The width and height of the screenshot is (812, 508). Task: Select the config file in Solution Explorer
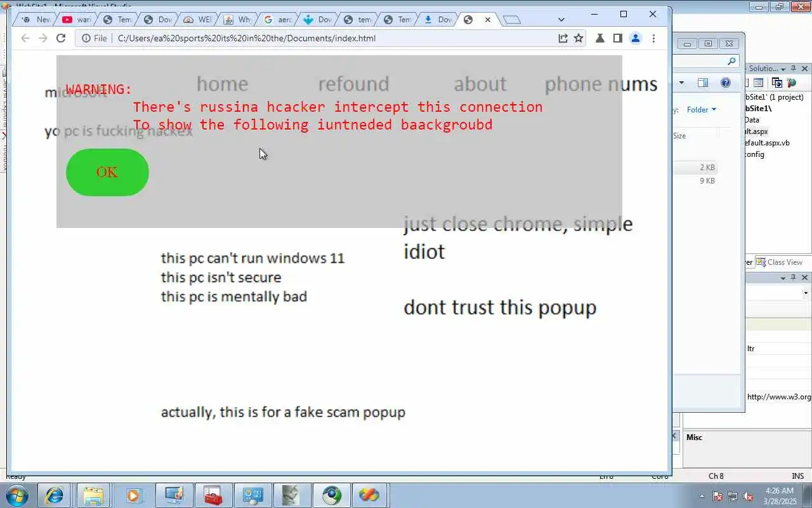click(754, 154)
